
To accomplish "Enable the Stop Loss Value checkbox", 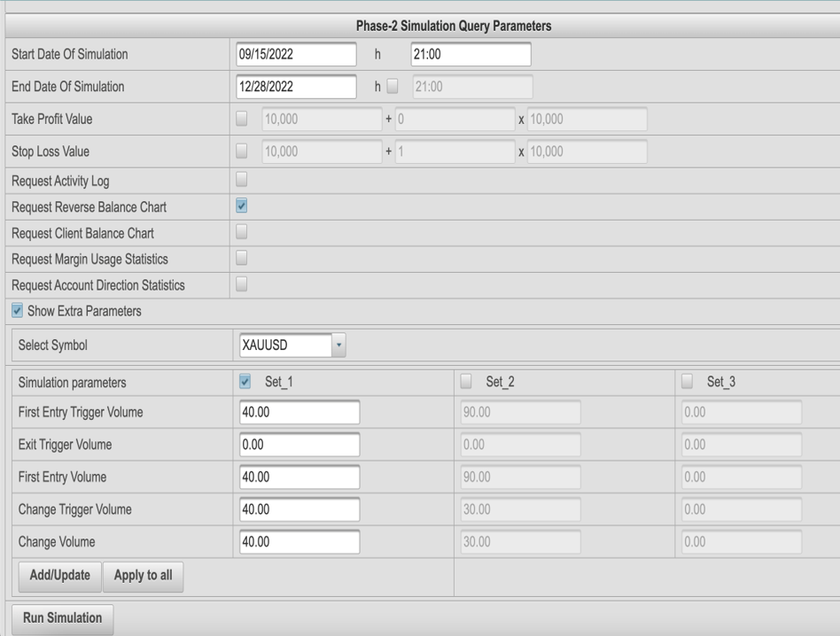I will pos(242,151).
